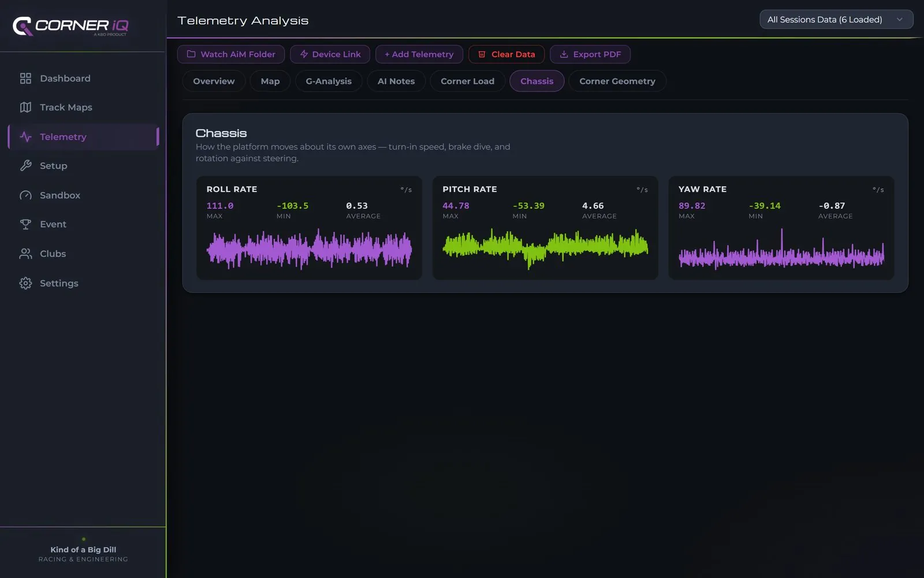Image resolution: width=924 pixels, height=578 pixels.
Task: Click the Setup wrench icon
Action: click(25, 166)
